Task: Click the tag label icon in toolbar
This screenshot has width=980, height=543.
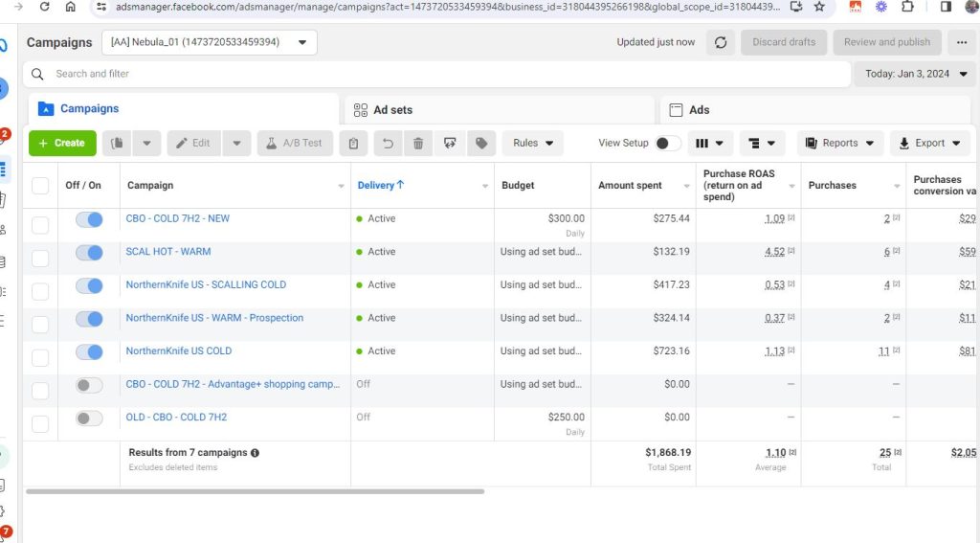Action: [x=481, y=144]
